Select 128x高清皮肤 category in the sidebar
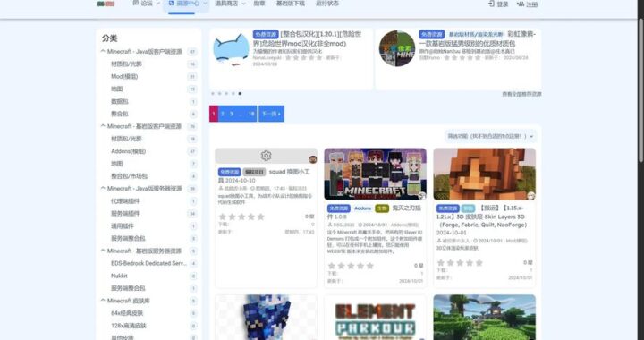This screenshot has width=644, height=340. coord(129,326)
